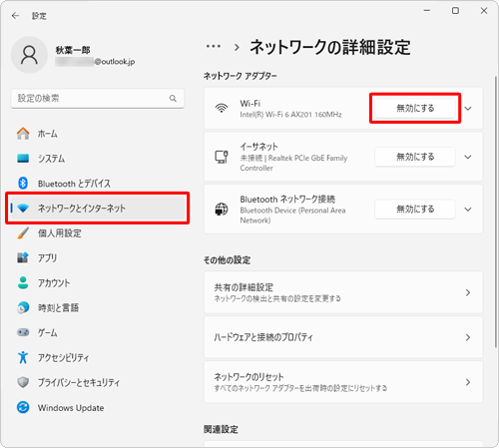This screenshot has width=499, height=448.
Task: Open アカウント settings category
Action: (98, 282)
